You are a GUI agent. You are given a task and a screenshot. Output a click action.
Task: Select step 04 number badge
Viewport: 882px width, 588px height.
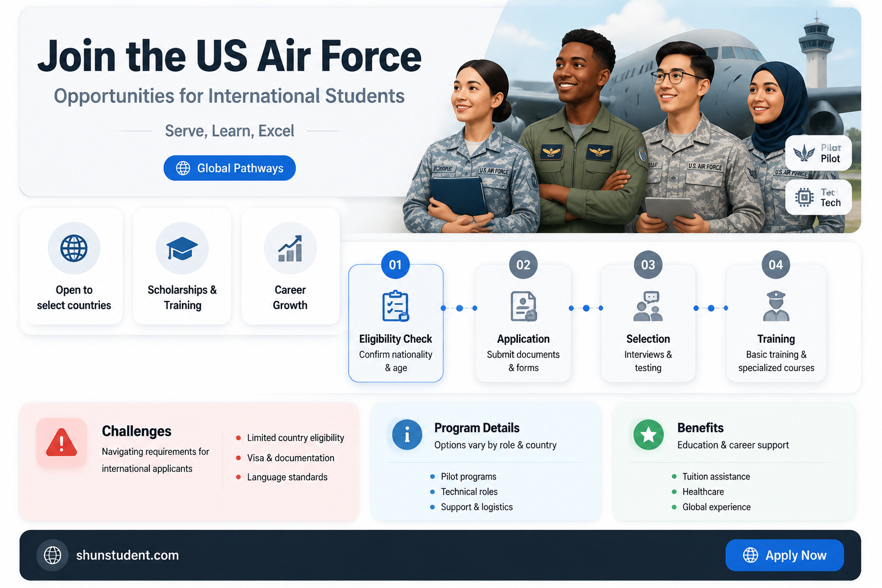tap(776, 265)
